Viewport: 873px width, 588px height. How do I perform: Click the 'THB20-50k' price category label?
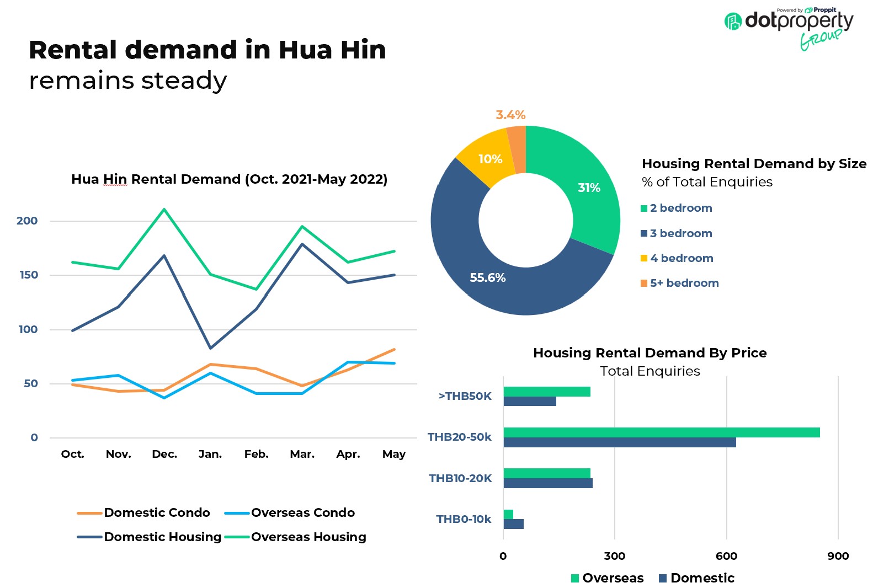coord(460,437)
